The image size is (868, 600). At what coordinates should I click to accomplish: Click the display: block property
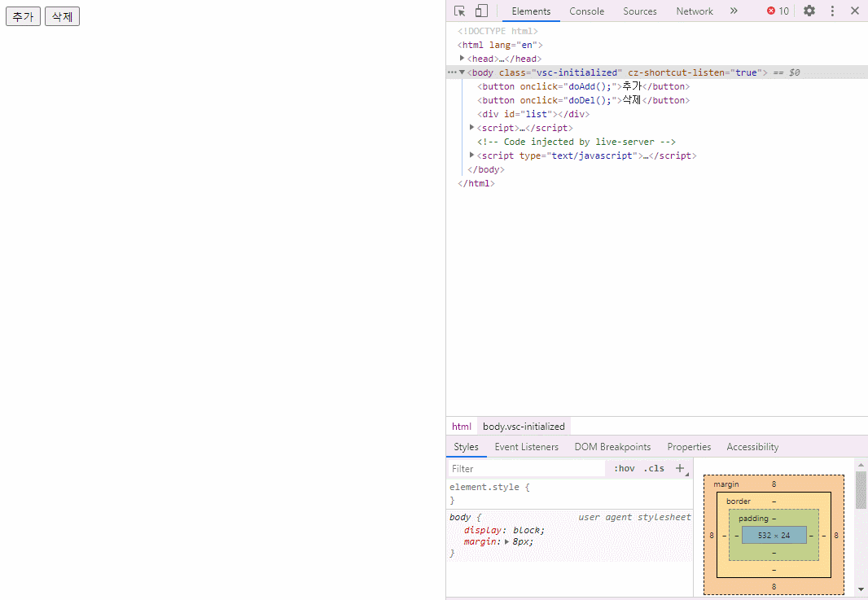(504, 530)
